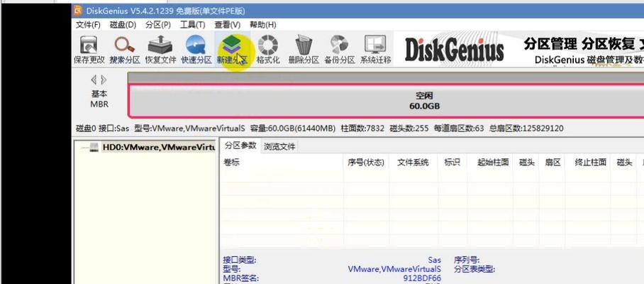Click the Volume Label (卷标) column header

click(x=282, y=163)
